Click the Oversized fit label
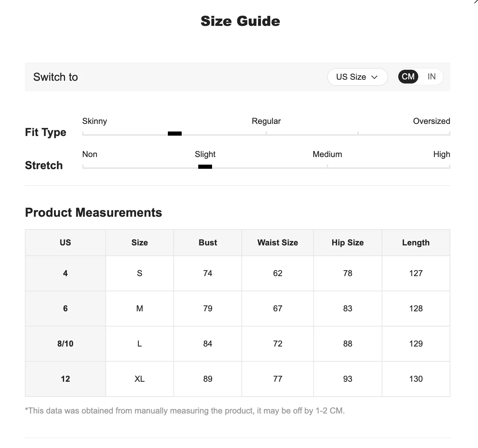Viewport: 478px width, 448px height. 431,121
